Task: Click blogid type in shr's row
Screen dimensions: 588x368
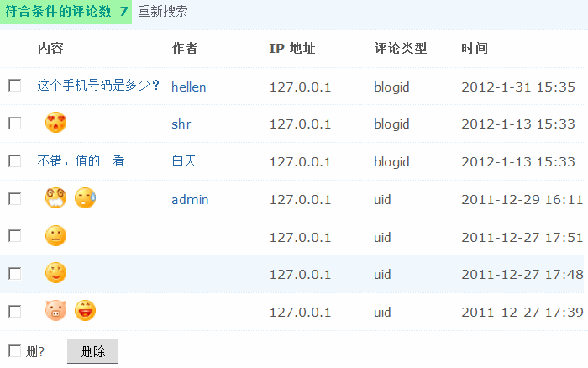Action: tap(391, 124)
